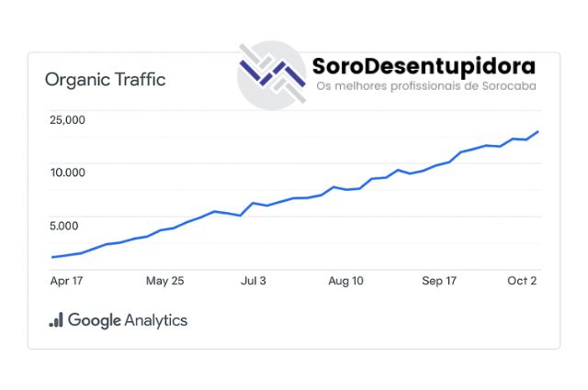This screenshot has width=588, height=390.
Task: Click the end point of the blue traffic line
Action: click(x=537, y=132)
